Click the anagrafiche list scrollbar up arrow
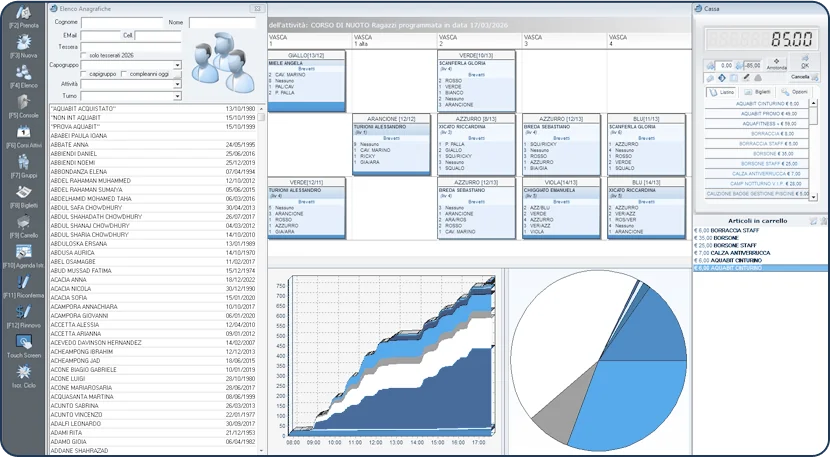The image size is (830, 457). pyautogui.click(x=260, y=109)
